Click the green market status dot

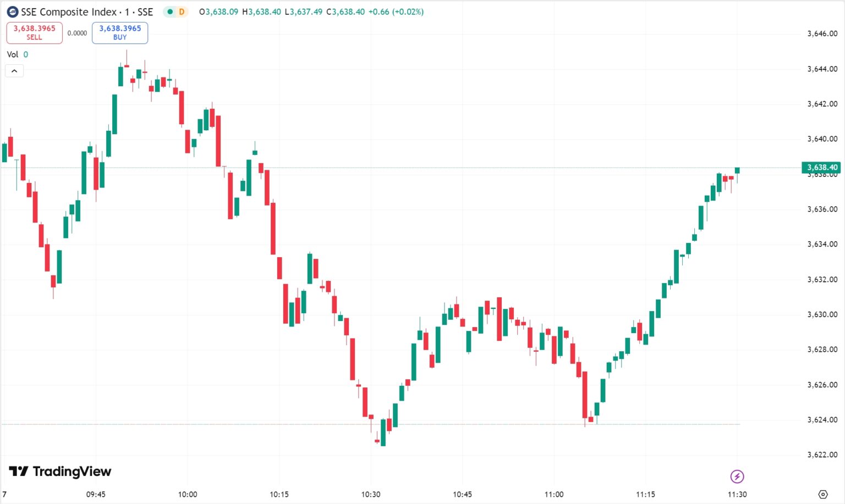[170, 12]
